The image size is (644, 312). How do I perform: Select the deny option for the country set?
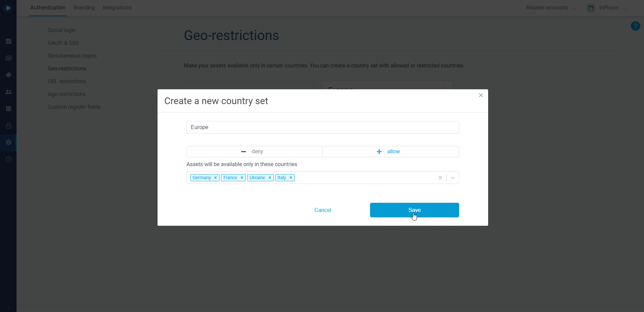(x=254, y=151)
